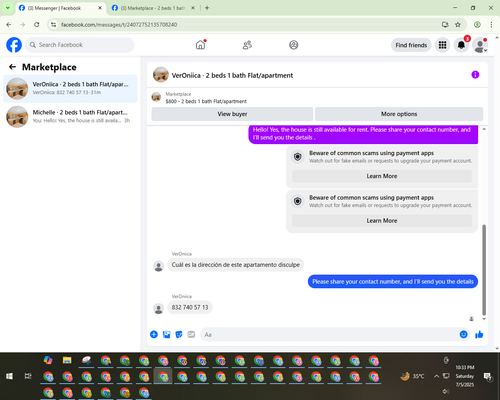The width and height of the screenshot is (500, 400).
Task: Open File Explorer from the taskbar
Action: coord(67,360)
